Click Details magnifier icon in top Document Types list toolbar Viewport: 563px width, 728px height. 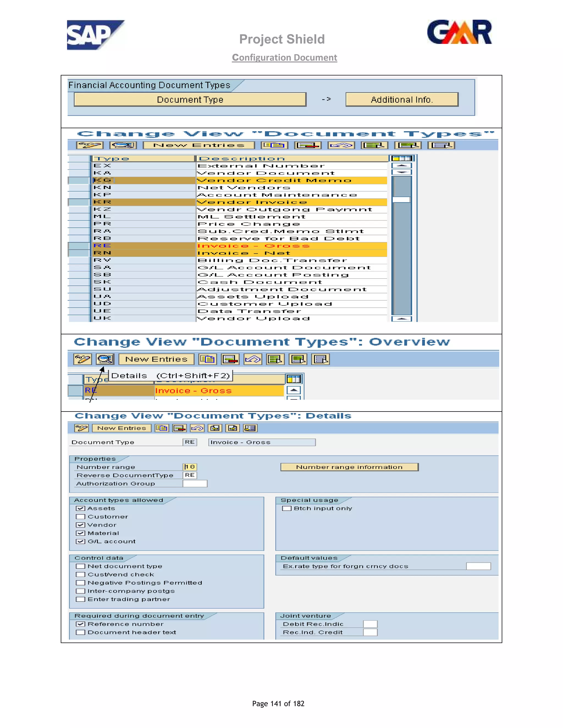click(123, 145)
